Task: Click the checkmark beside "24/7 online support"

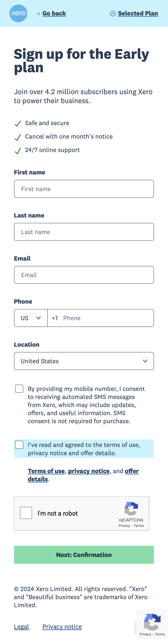Action: (17, 151)
